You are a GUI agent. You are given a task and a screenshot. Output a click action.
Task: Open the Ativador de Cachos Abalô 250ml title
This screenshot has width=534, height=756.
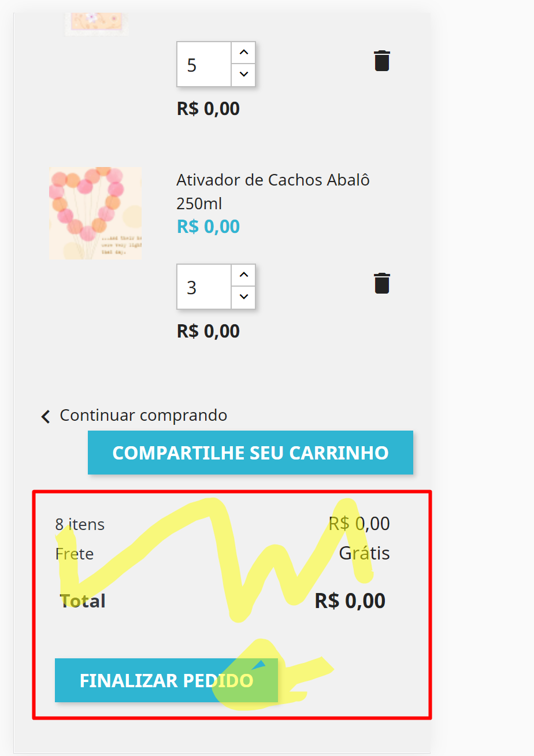pos(273,191)
